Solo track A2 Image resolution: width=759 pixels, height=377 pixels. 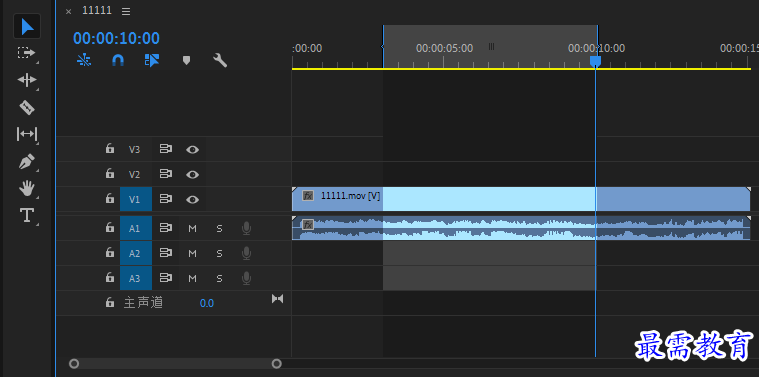[219, 253]
